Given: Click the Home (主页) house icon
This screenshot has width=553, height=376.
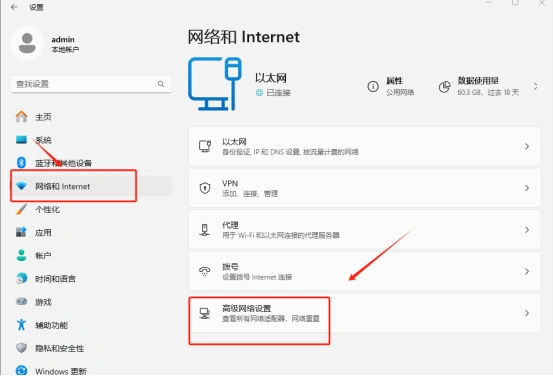Looking at the screenshot, I should point(22,116).
